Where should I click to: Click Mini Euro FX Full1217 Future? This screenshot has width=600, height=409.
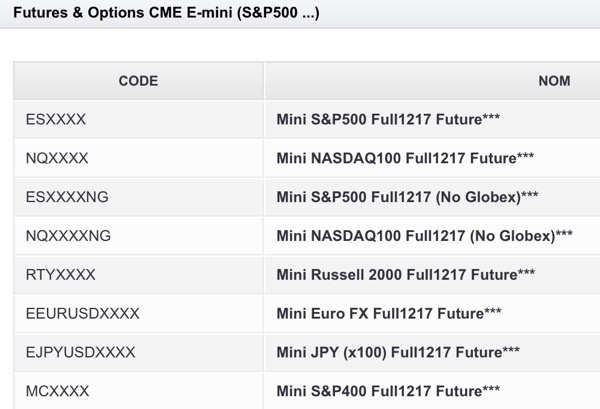click(x=389, y=313)
